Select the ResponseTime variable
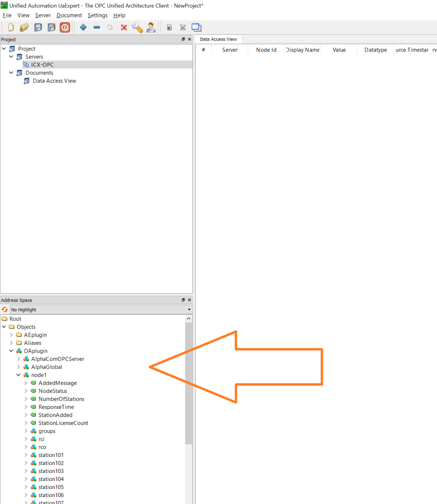Image resolution: width=437 pixels, height=504 pixels. click(x=56, y=407)
